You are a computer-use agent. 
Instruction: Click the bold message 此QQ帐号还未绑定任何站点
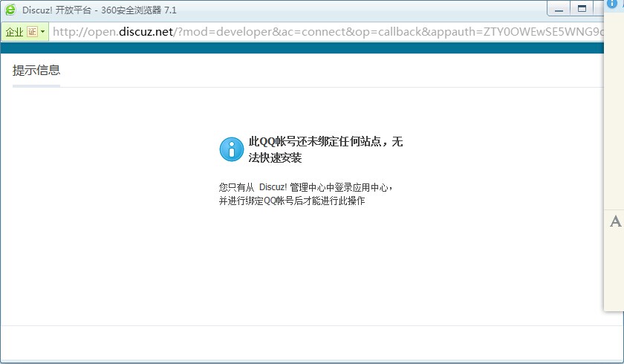tap(325, 149)
